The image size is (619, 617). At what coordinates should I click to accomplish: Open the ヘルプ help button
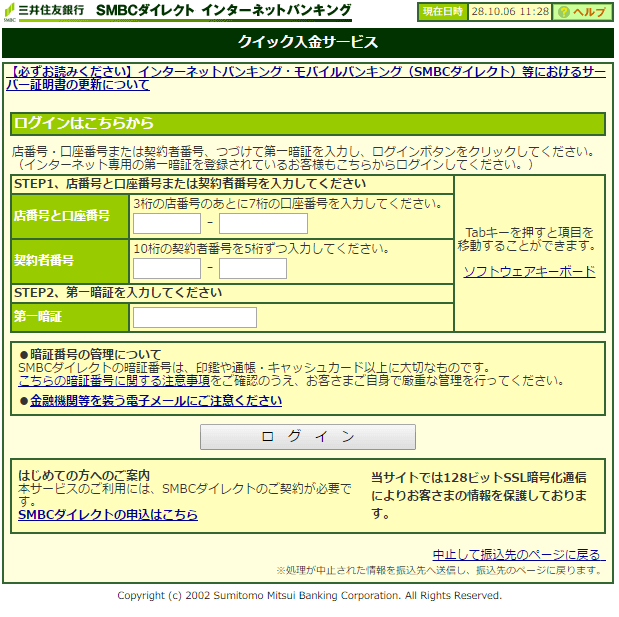582,12
